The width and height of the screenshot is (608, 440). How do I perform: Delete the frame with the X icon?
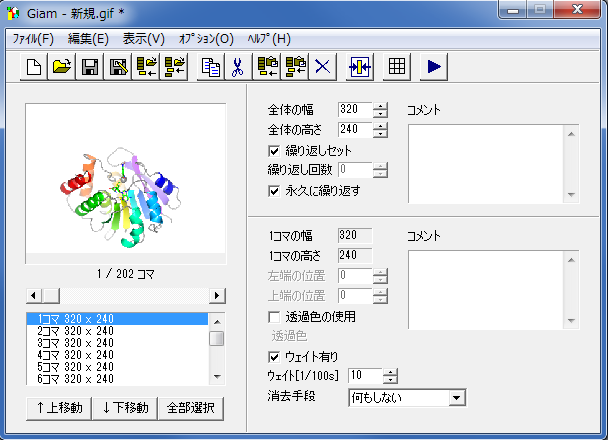coord(323,67)
